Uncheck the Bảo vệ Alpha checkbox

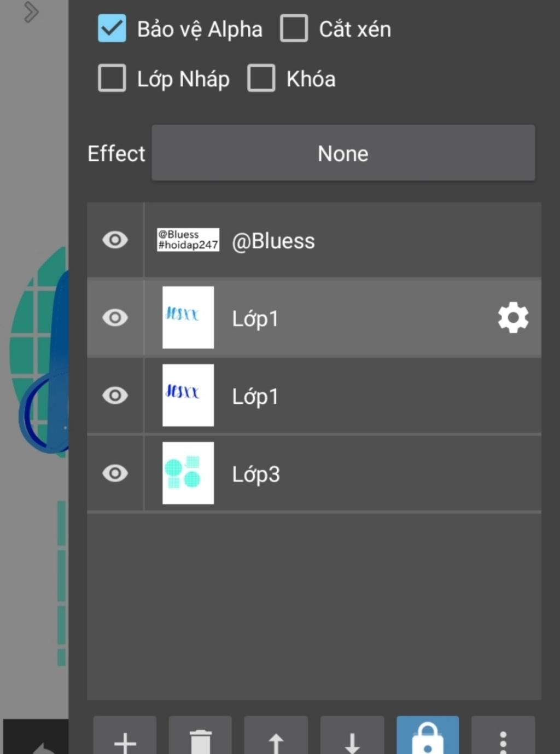pos(112,28)
